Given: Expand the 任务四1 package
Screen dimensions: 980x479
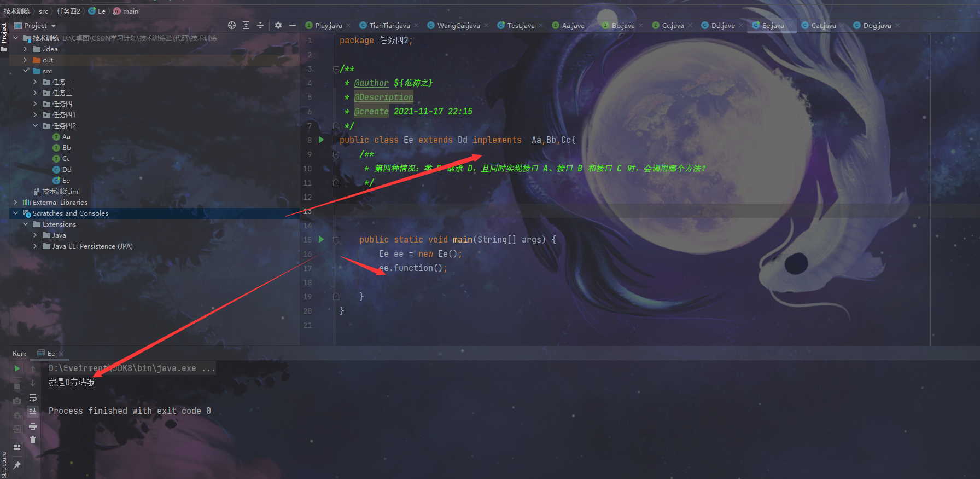Looking at the screenshot, I should coord(35,114).
